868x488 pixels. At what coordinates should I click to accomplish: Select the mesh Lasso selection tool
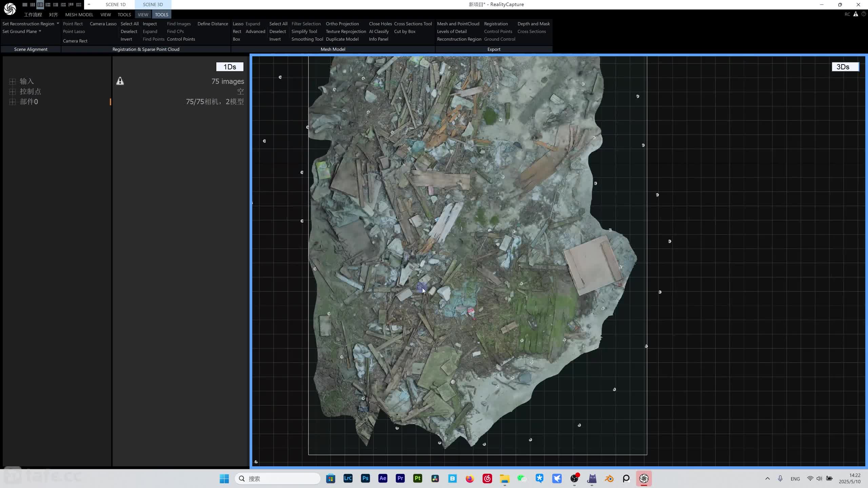[x=238, y=24]
